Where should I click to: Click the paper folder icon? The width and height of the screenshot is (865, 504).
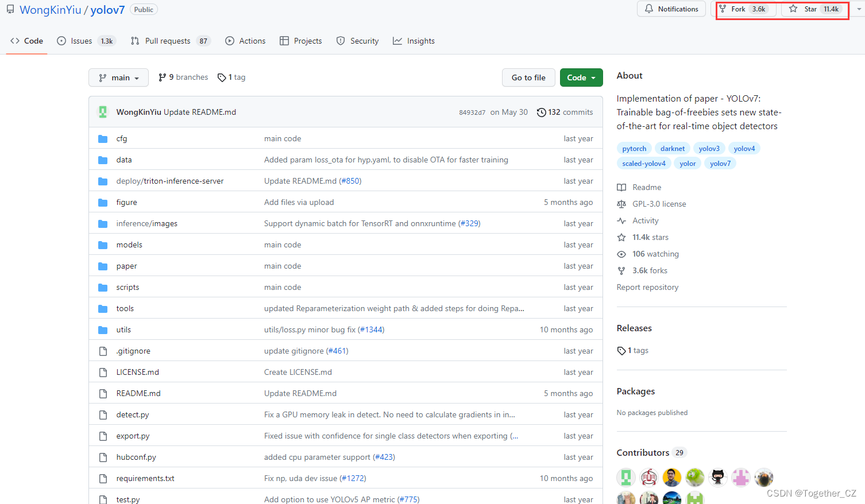coord(103,266)
